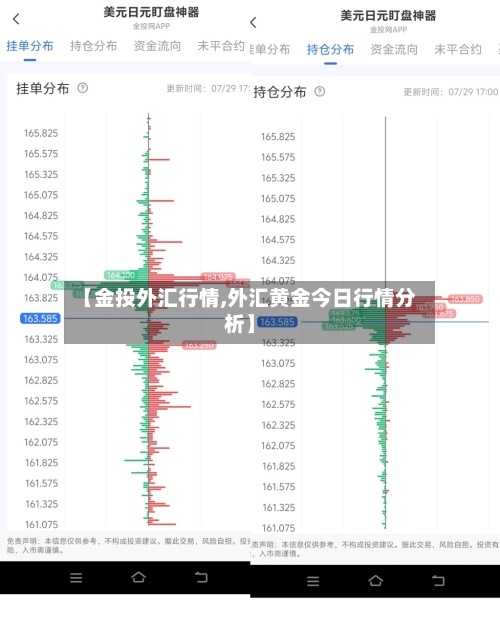This screenshot has height=625, width=500.
Task: Click the red 164.075 order label
Action: click(218, 277)
